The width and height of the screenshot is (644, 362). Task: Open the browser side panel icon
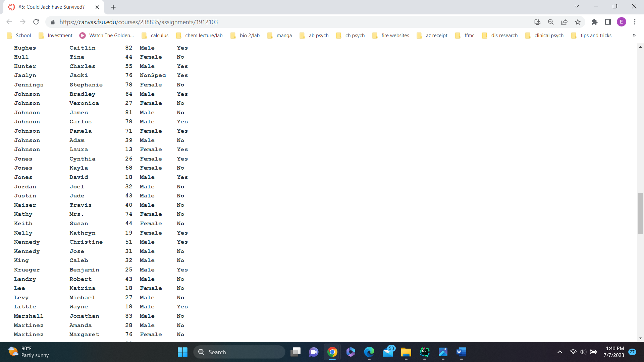click(x=608, y=22)
